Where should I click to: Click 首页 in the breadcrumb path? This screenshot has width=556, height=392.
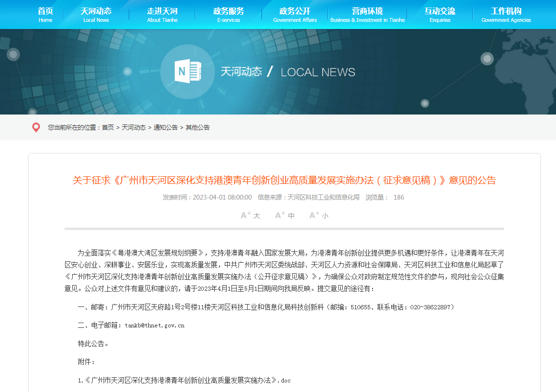point(108,127)
